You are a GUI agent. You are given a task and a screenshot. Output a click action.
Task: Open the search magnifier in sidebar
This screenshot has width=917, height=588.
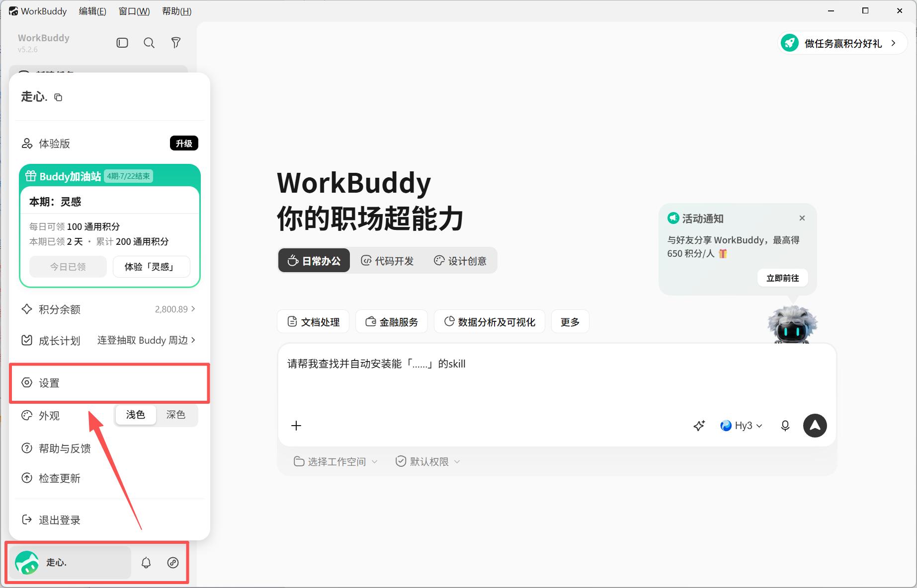tap(149, 43)
